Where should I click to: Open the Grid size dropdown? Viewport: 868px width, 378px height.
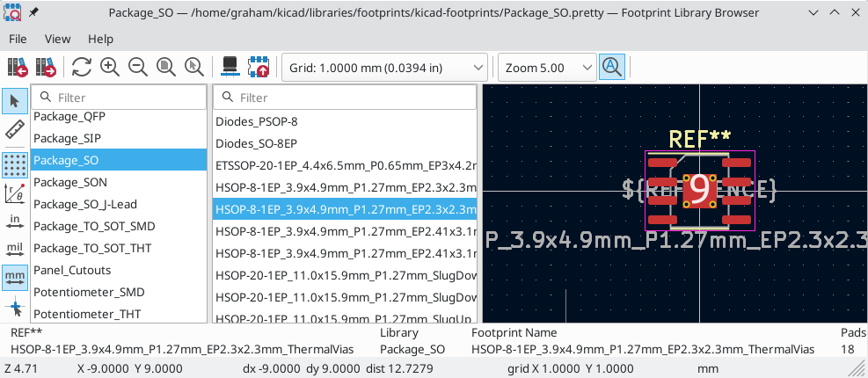click(384, 68)
